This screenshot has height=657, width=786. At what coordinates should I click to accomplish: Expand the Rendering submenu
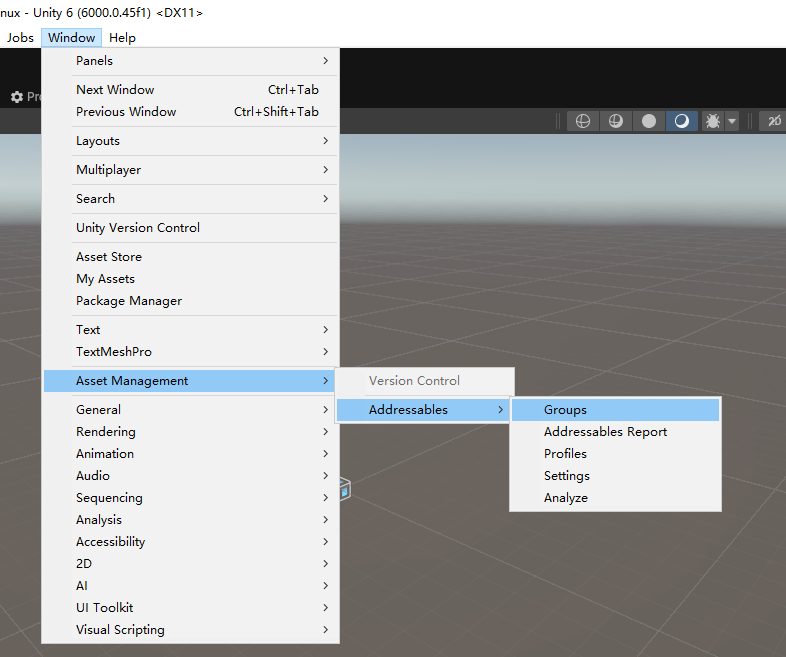(x=190, y=432)
